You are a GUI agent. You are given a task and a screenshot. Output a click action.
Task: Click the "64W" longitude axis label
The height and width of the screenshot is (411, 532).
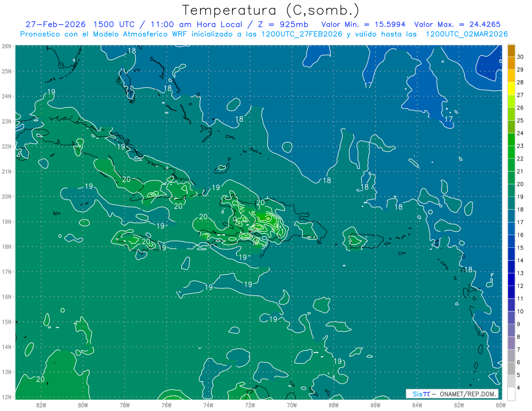coord(417,405)
